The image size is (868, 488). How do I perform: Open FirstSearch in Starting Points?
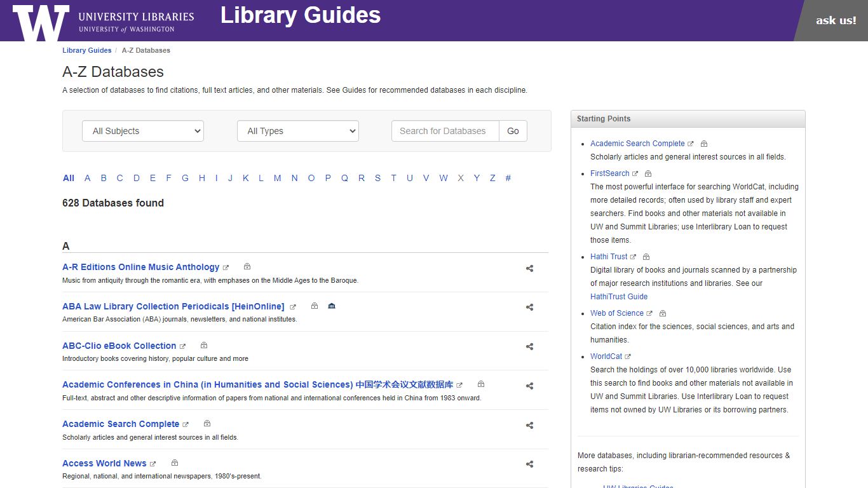tap(610, 173)
